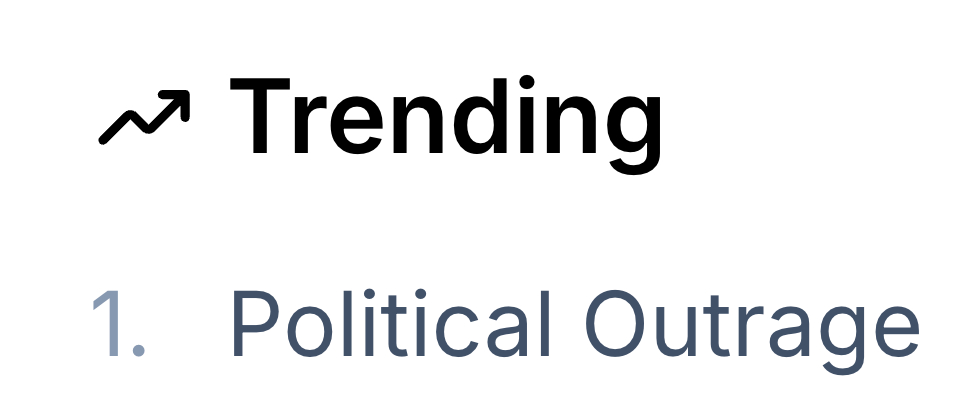This screenshot has height=418, width=972.
Task: Click the "1." list number
Action: [118, 326]
